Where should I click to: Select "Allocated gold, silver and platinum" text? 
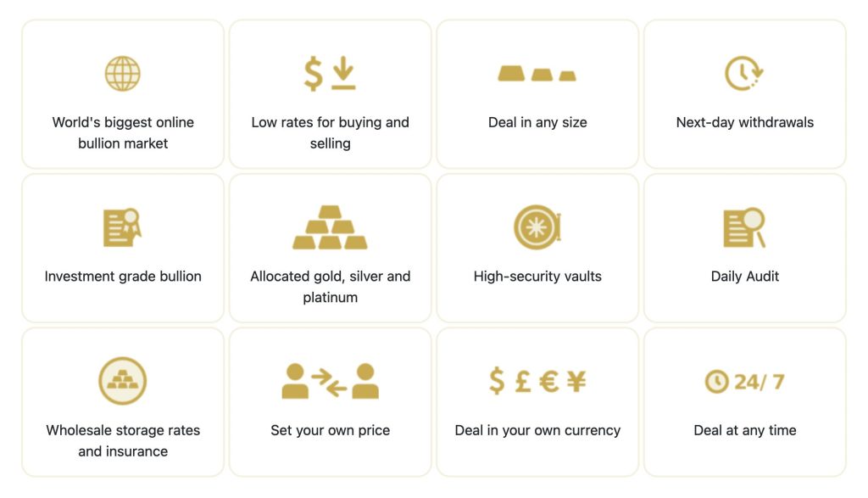[x=330, y=287]
